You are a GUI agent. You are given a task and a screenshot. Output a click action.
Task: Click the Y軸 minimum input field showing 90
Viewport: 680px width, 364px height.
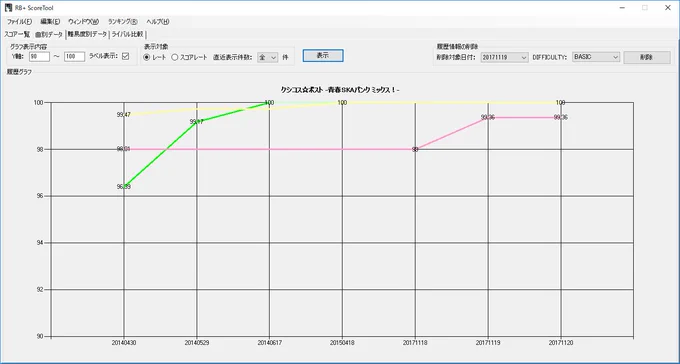pos(39,56)
